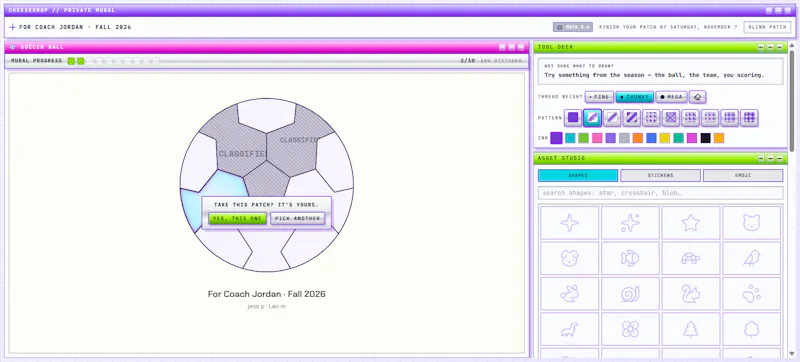The image size is (800, 362).
Task: Click the Saturday, November 7 deadline notice
Action: (x=668, y=27)
